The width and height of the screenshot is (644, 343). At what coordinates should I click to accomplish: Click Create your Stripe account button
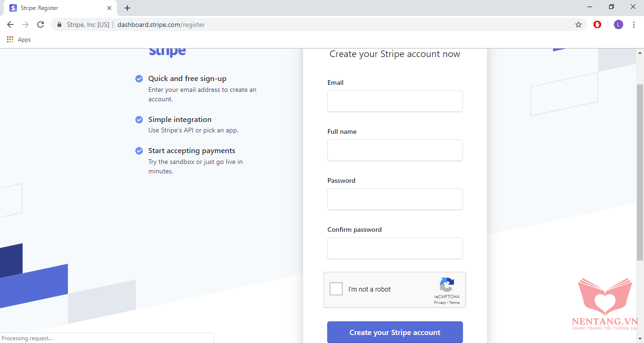[x=395, y=332]
